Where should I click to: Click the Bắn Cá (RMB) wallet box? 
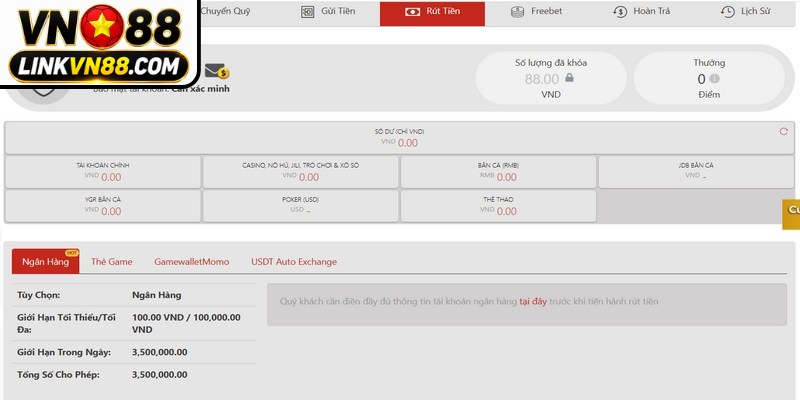pyautogui.click(x=498, y=172)
